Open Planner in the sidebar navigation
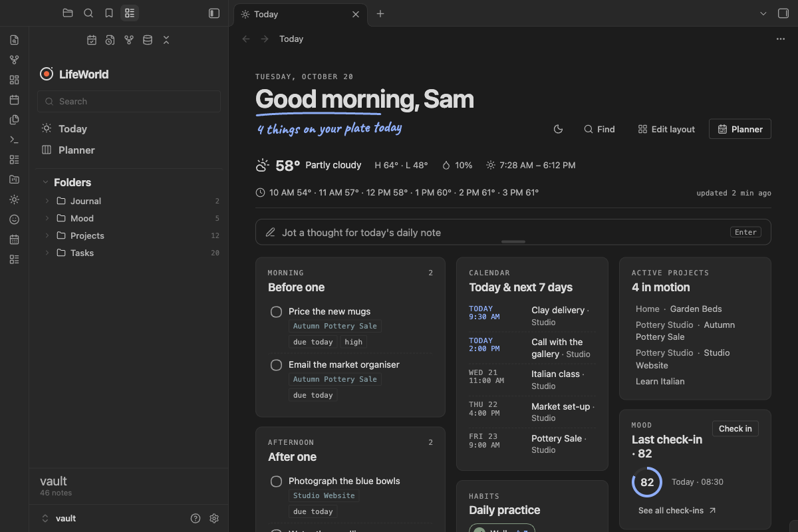Image resolution: width=798 pixels, height=532 pixels. click(x=129, y=150)
